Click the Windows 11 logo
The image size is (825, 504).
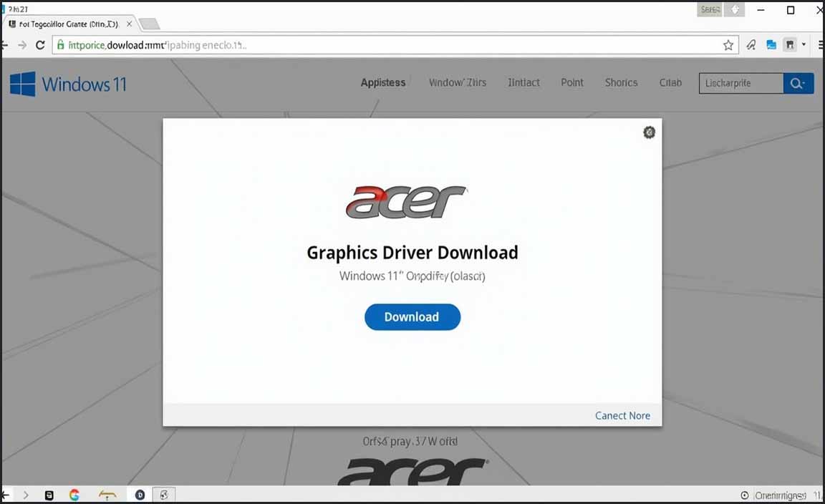click(x=69, y=84)
